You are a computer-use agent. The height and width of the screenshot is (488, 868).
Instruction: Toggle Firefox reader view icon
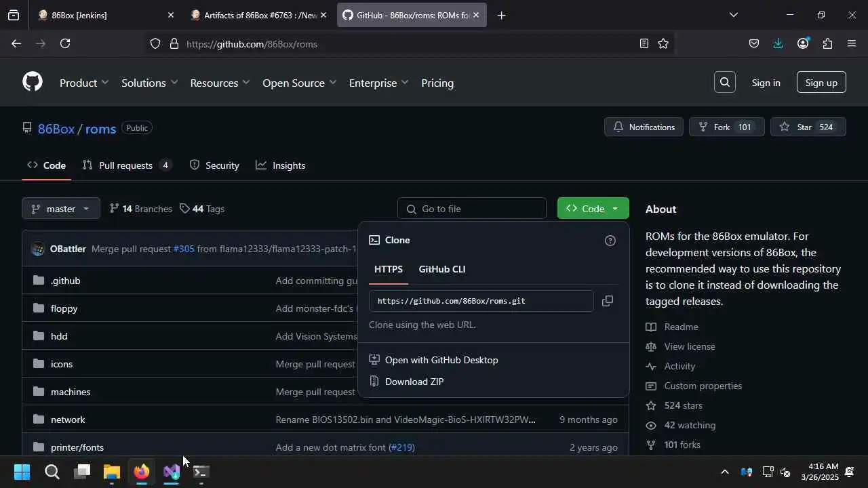click(644, 43)
